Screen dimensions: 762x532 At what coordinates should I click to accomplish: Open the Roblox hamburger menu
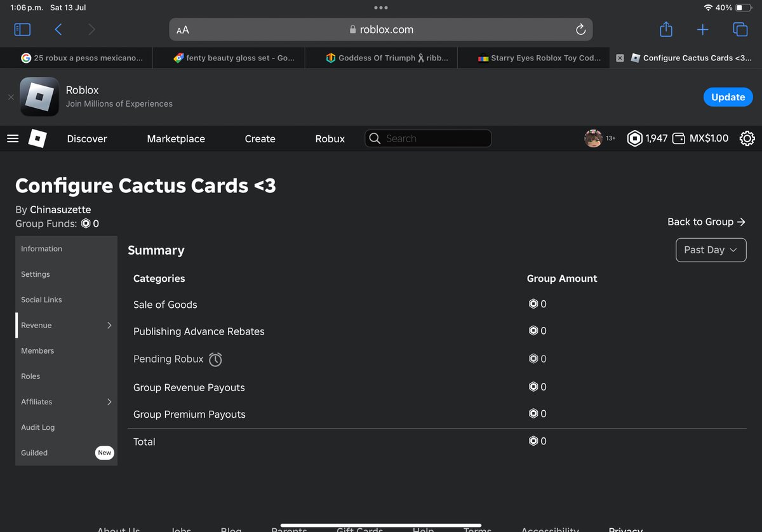[x=13, y=138]
